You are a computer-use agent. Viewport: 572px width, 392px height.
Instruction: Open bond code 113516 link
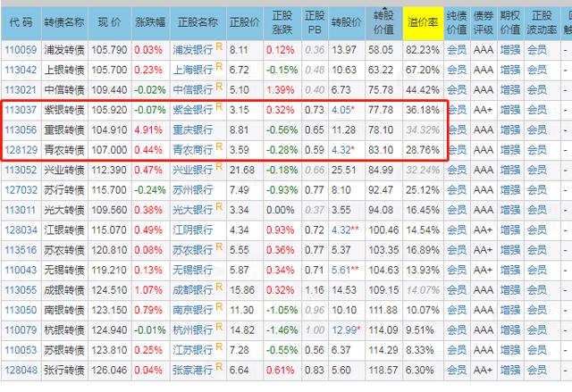point(21,250)
